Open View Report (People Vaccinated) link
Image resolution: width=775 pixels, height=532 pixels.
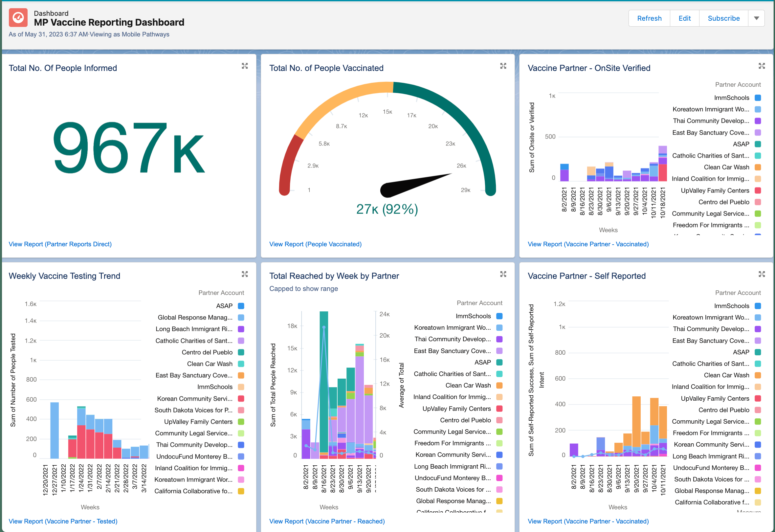tap(315, 244)
